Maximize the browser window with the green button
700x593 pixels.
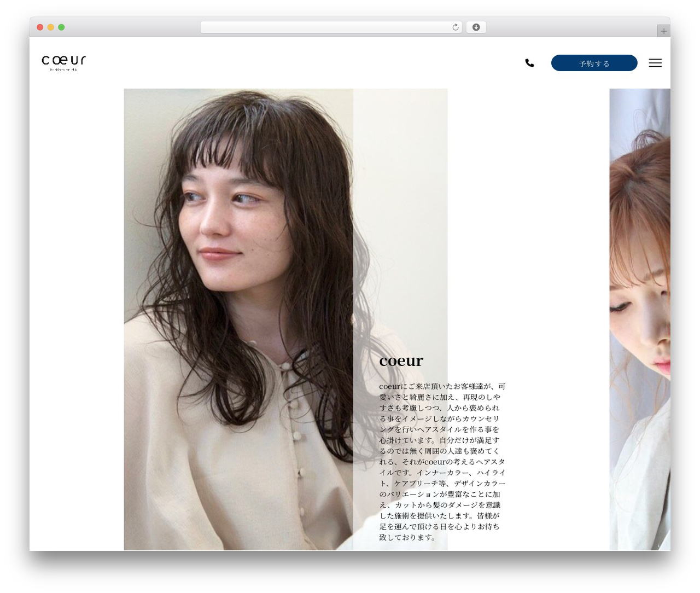(x=61, y=27)
